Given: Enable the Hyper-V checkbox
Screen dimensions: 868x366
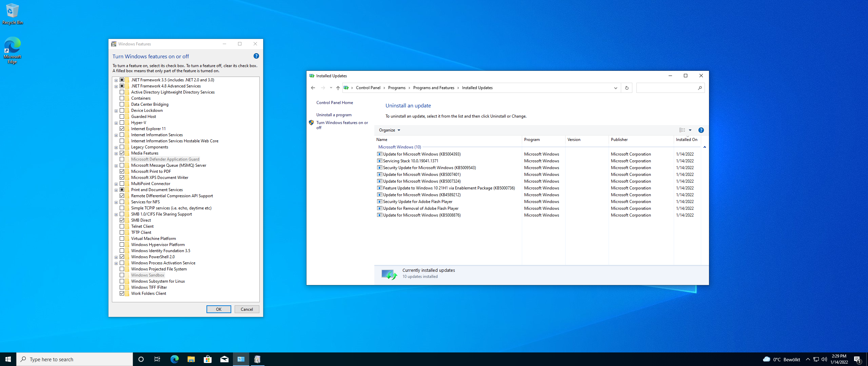Looking at the screenshot, I should [122, 123].
